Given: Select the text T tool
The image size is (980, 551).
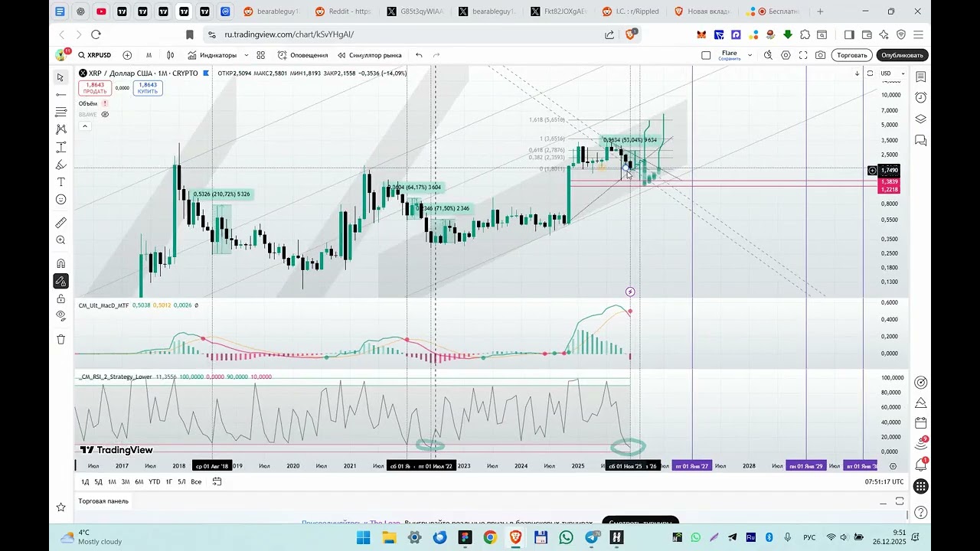Looking at the screenshot, I should click(60, 182).
